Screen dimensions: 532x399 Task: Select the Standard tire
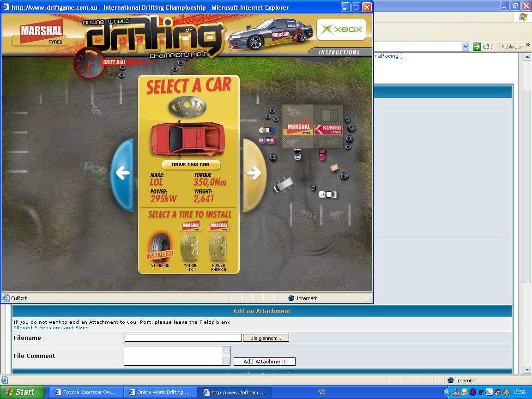(x=160, y=249)
